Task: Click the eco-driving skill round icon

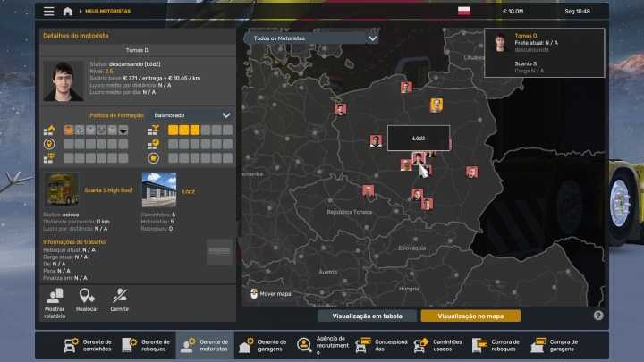Action: pyautogui.click(x=153, y=158)
